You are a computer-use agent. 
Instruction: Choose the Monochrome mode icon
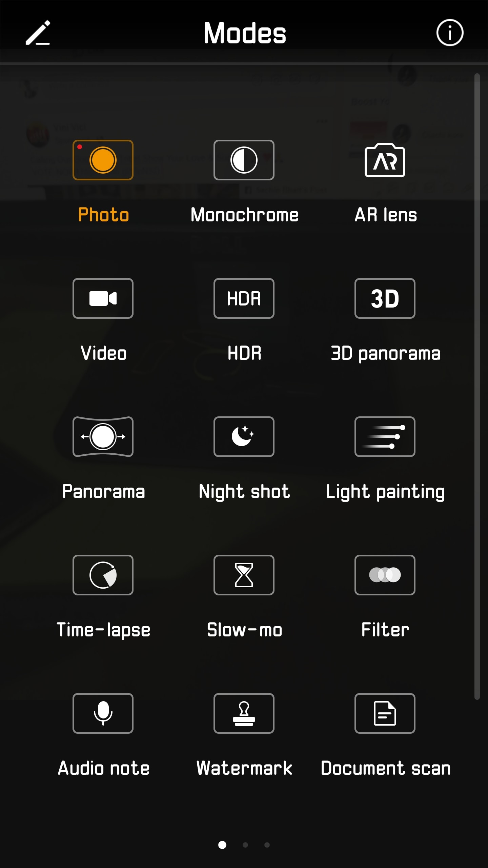(244, 160)
